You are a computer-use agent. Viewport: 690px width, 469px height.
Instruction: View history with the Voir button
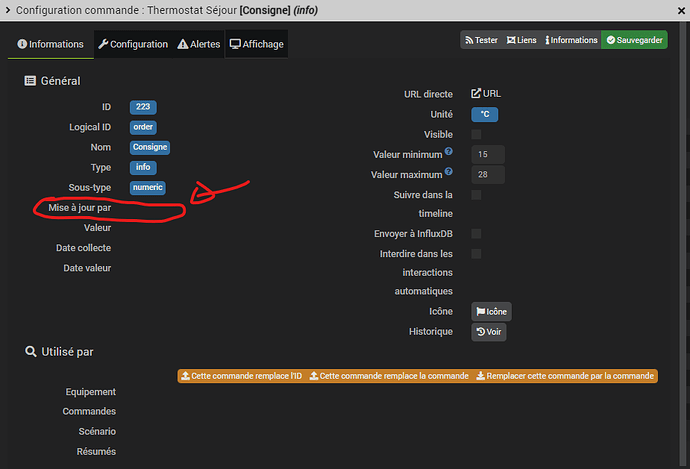coord(488,332)
